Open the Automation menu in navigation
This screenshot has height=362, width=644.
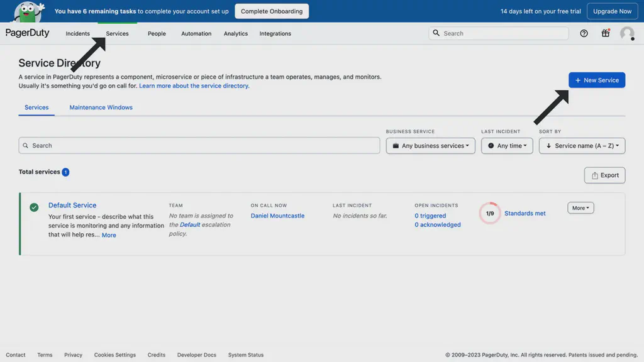196,33
